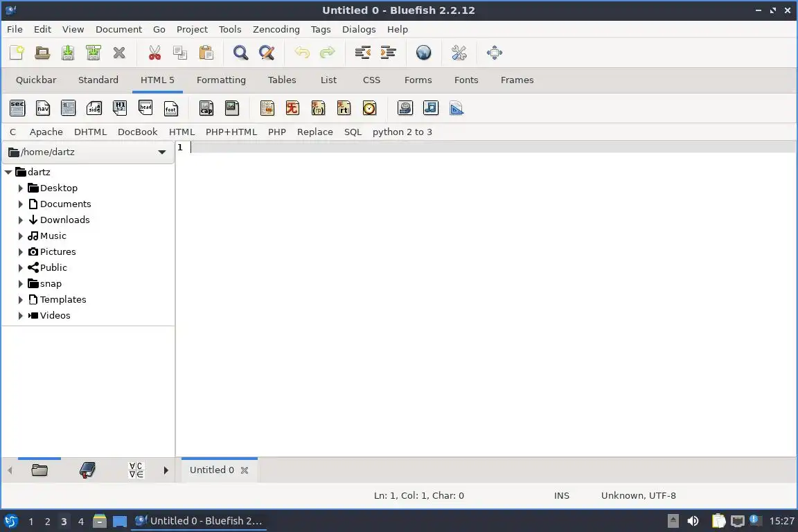Close the Untitled 0 document tab
Image resolution: width=798 pixels, height=532 pixels.
coord(245,470)
